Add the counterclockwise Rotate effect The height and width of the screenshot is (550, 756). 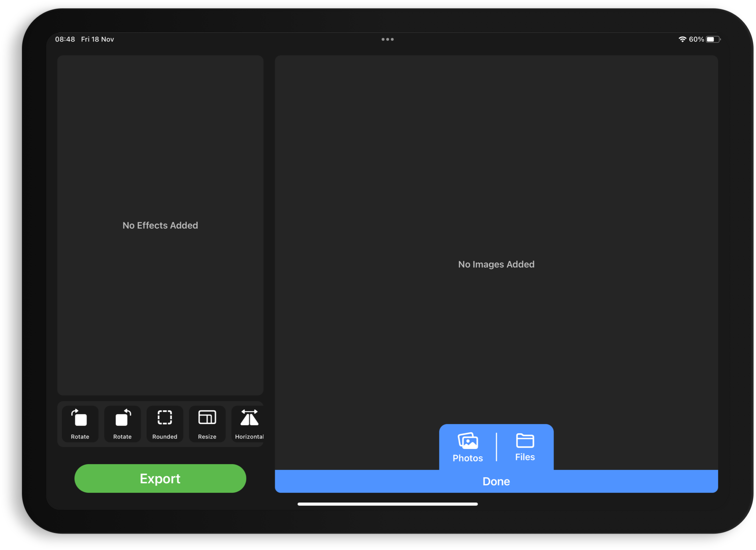122,424
